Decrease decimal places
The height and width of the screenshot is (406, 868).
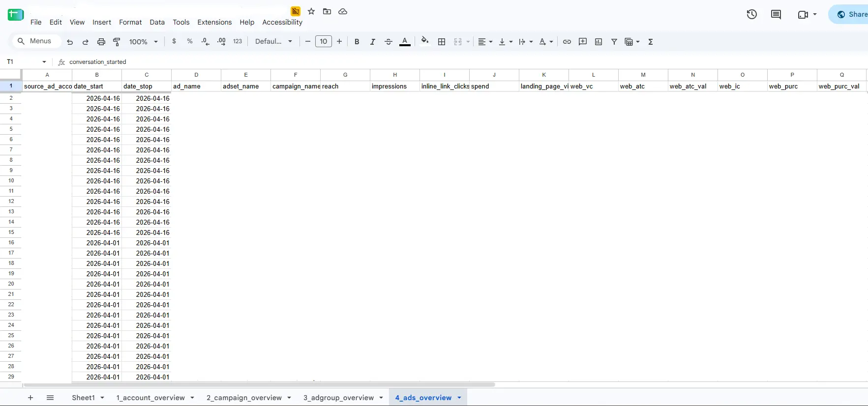(x=206, y=41)
